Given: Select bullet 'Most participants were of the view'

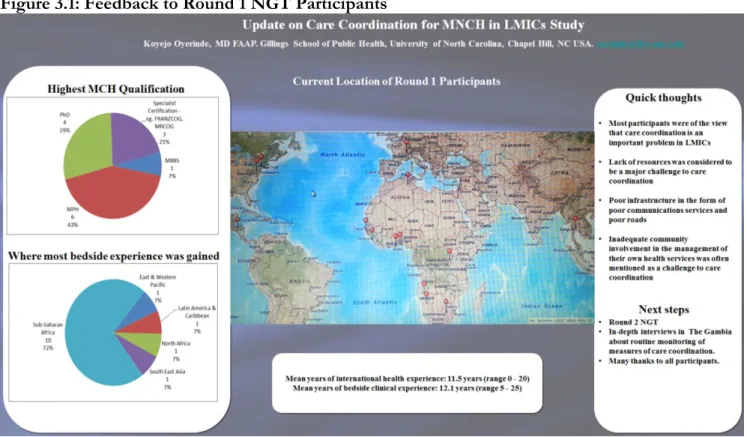Looking at the screenshot, I should [668, 133].
